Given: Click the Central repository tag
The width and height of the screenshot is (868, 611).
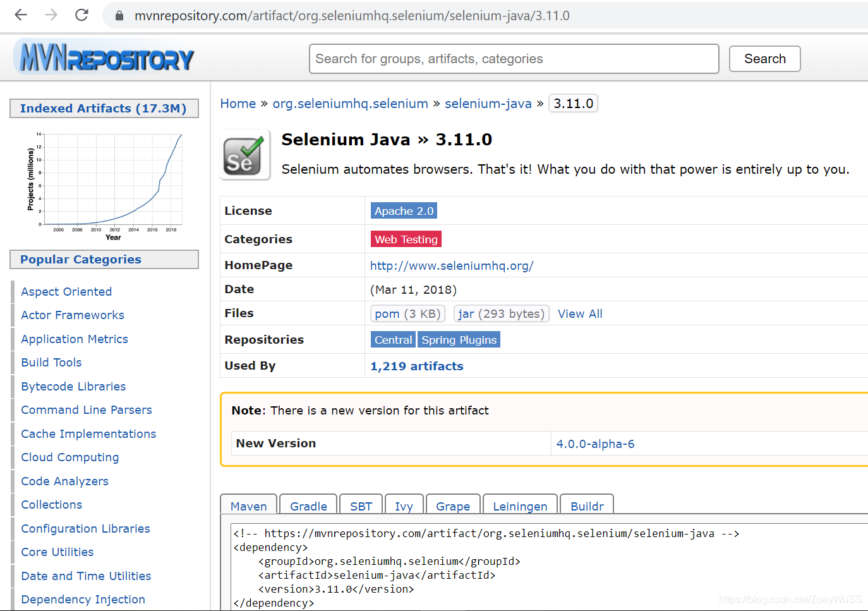Looking at the screenshot, I should [393, 340].
